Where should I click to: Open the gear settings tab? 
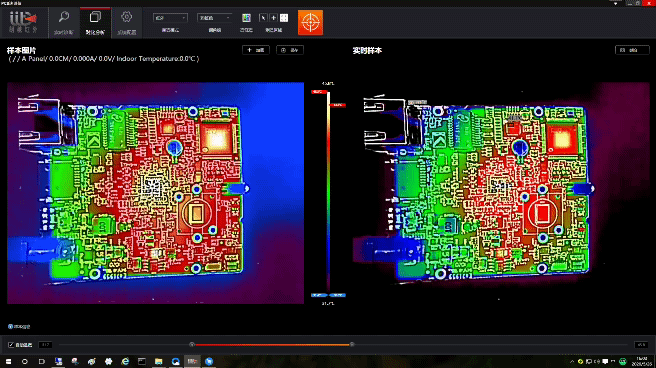pyautogui.click(x=127, y=23)
